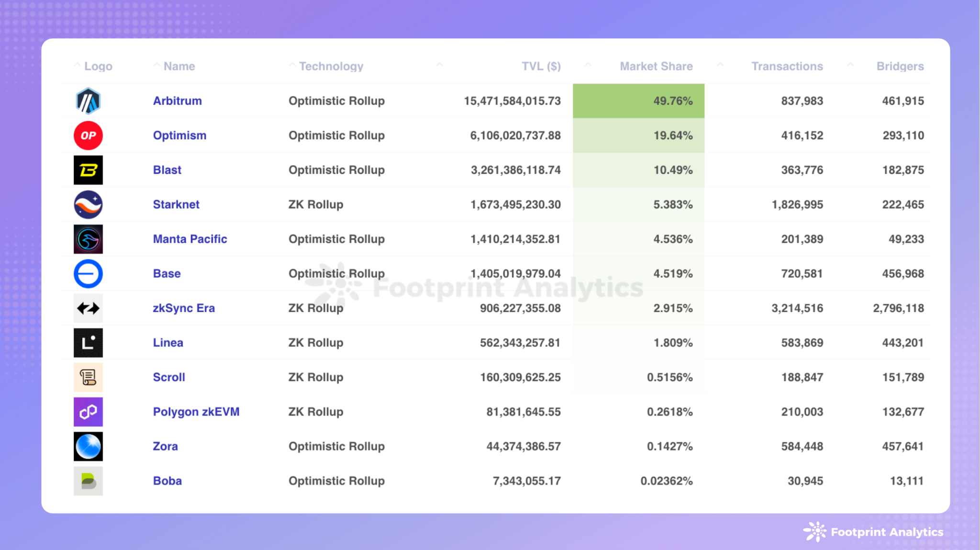The height and width of the screenshot is (550, 980).
Task: Open the Polygon zkEVM name link
Action: tap(196, 412)
